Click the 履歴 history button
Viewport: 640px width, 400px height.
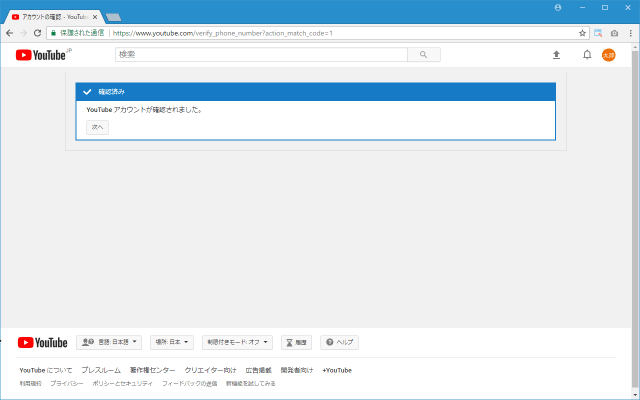tap(297, 342)
